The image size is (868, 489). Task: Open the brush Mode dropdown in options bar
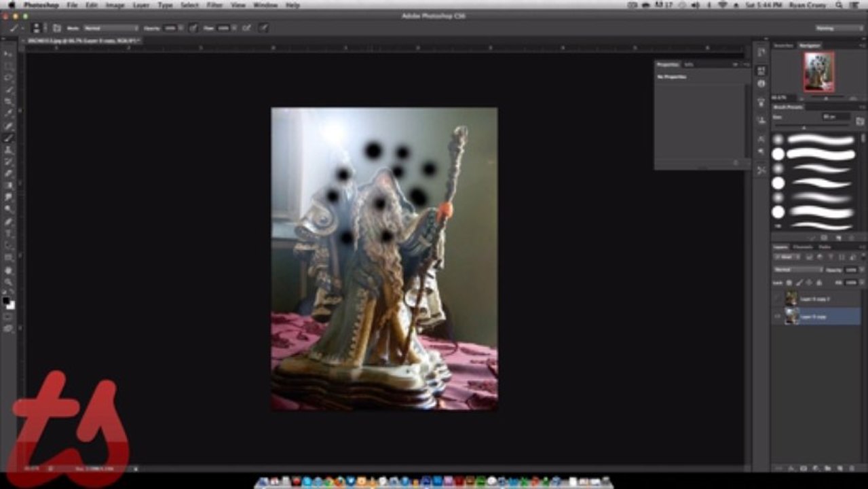[111, 28]
